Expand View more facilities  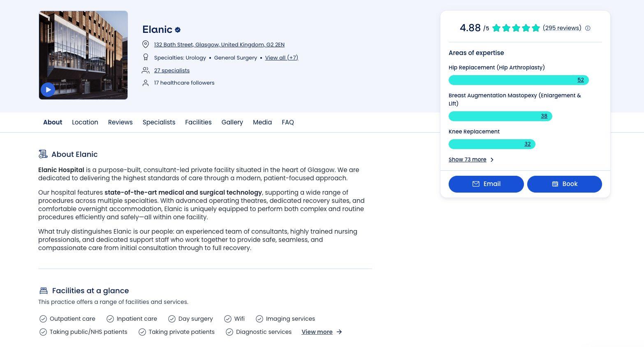pos(322,332)
